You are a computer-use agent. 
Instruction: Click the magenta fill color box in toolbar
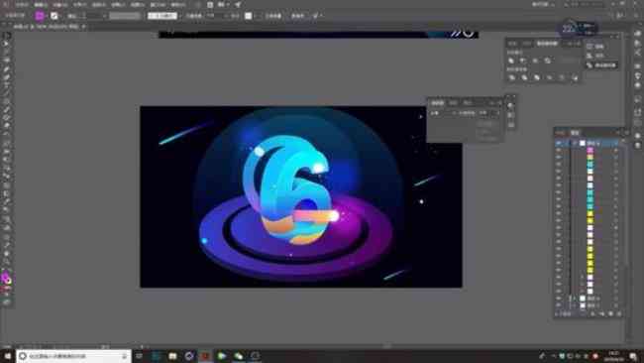(x=40, y=16)
